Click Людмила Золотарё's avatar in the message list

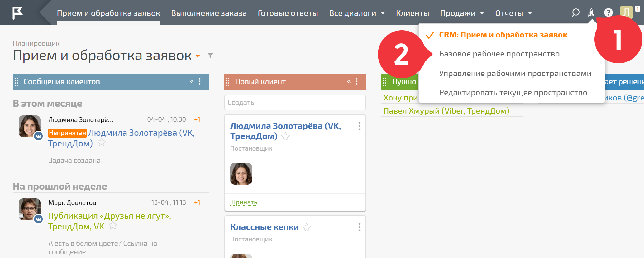pyautogui.click(x=30, y=126)
